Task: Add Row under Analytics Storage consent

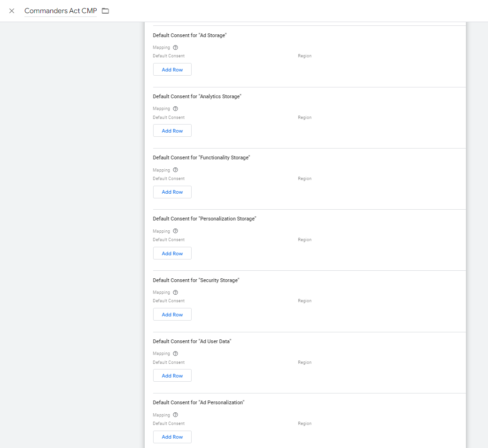Action: pyautogui.click(x=172, y=131)
